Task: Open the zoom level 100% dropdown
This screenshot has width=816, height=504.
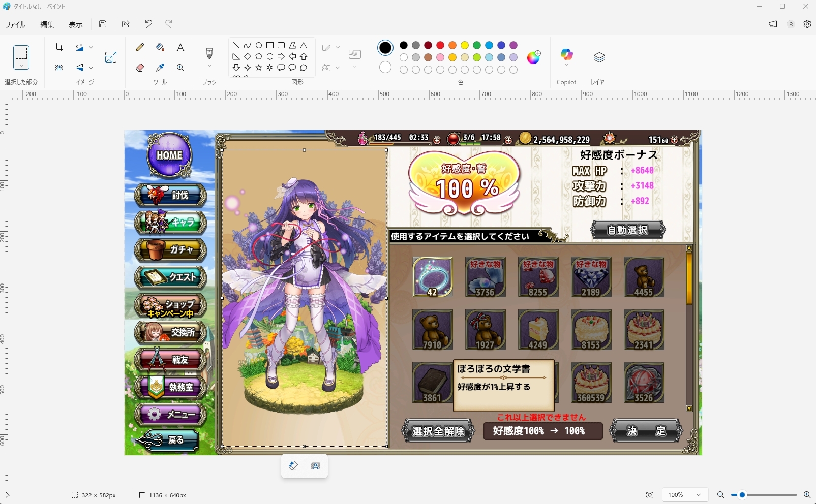Action: pyautogui.click(x=685, y=495)
